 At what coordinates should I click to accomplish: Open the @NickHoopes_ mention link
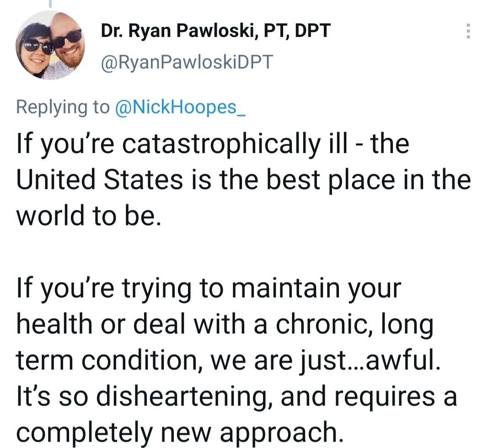(180, 107)
